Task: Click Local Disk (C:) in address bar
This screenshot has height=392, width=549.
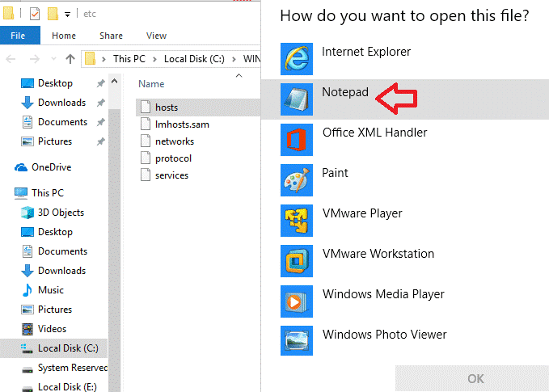Action: click(194, 59)
